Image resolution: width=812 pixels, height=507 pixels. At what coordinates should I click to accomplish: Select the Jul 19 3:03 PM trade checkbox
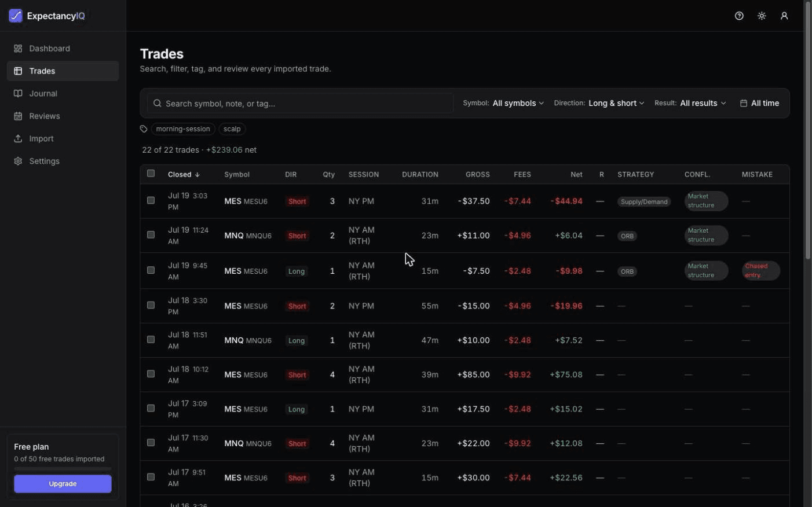point(151,201)
